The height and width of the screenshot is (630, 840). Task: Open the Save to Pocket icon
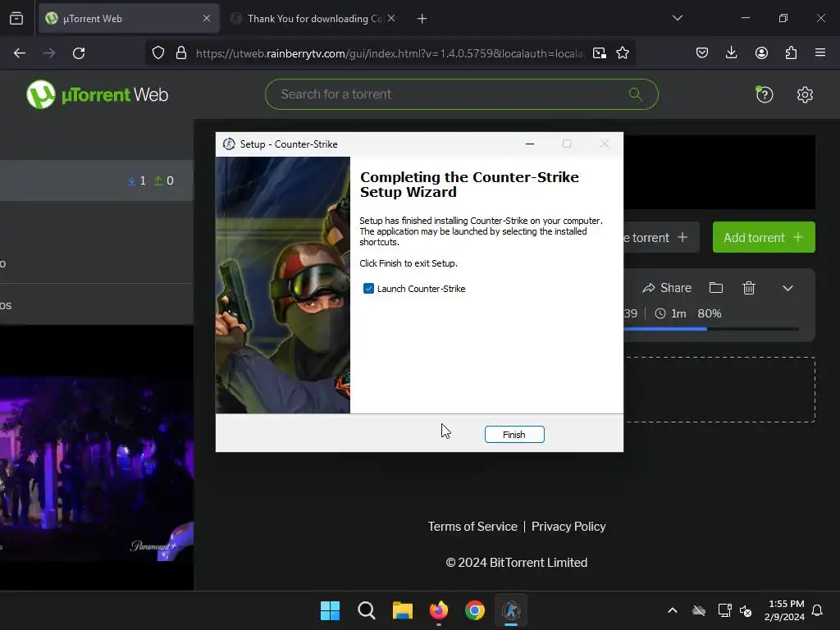pyautogui.click(x=702, y=53)
